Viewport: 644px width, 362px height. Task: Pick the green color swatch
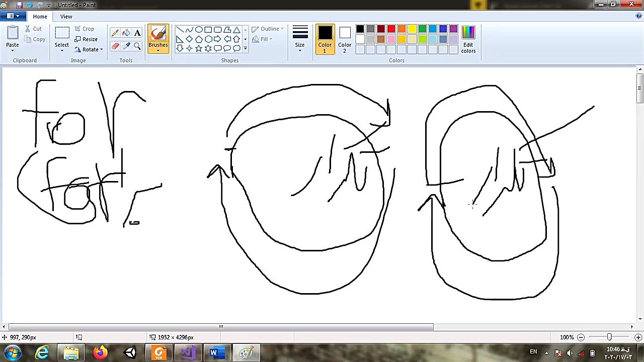click(423, 29)
